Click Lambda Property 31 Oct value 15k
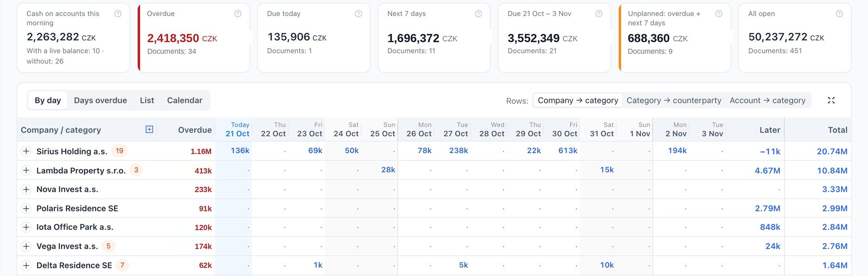This screenshot has height=276, width=868. coord(607,170)
